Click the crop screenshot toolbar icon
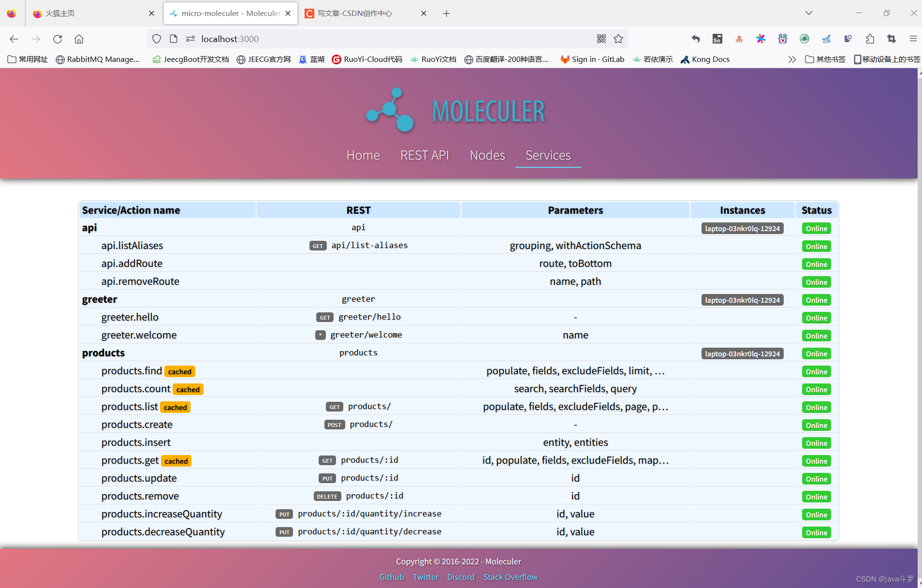The image size is (922, 588). pos(892,39)
